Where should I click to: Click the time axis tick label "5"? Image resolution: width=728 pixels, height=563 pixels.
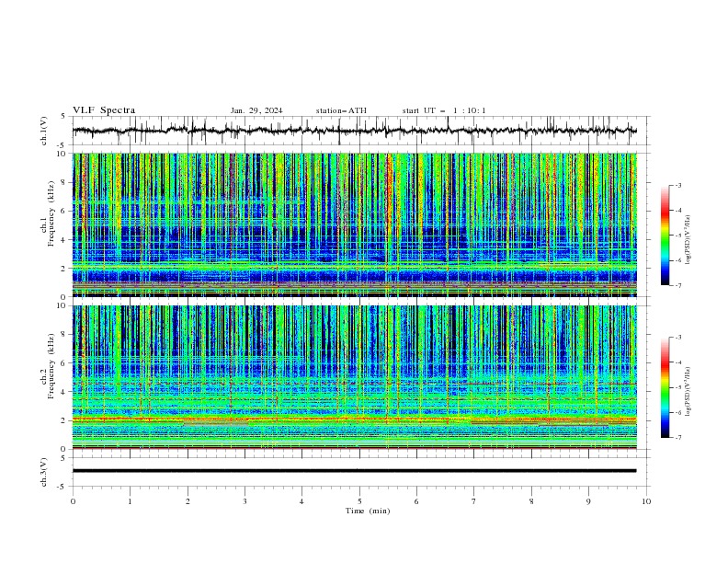[x=359, y=501]
